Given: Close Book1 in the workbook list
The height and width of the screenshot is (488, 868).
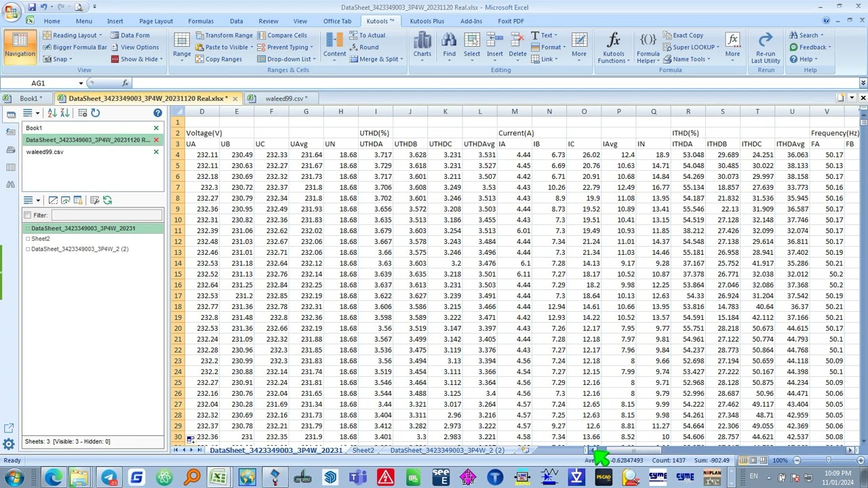Looking at the screenshot, I should pos(156,128).
